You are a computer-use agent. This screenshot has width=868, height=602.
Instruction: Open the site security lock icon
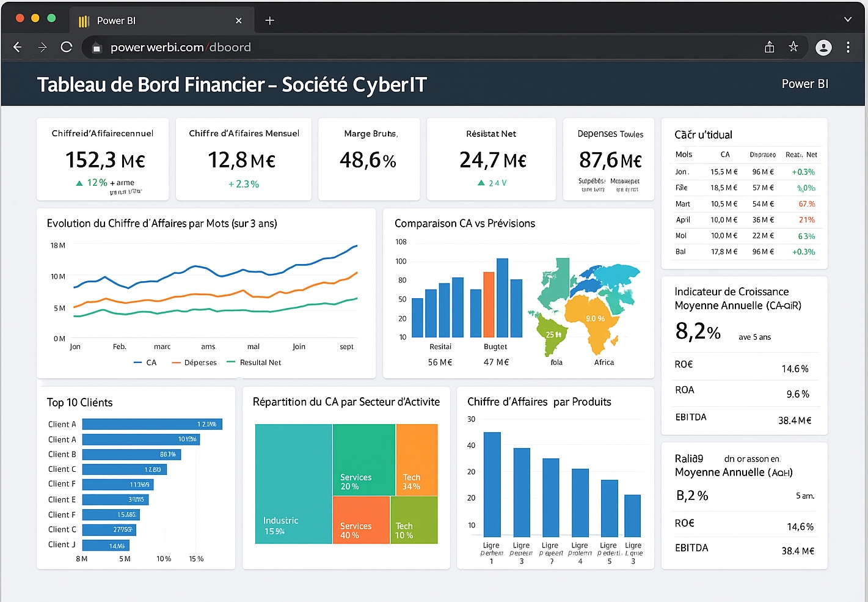click(96, 47)
